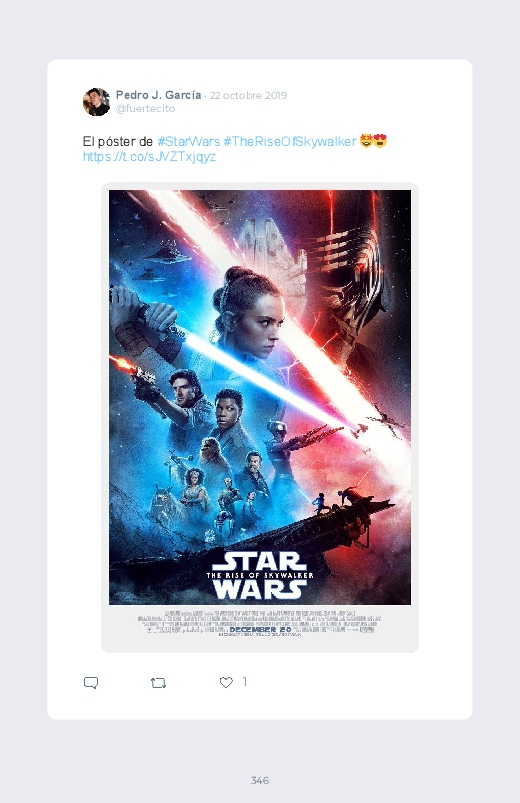Click the reply speech bubble icon
The image size is (520, 803).
[x=91, y=683]
